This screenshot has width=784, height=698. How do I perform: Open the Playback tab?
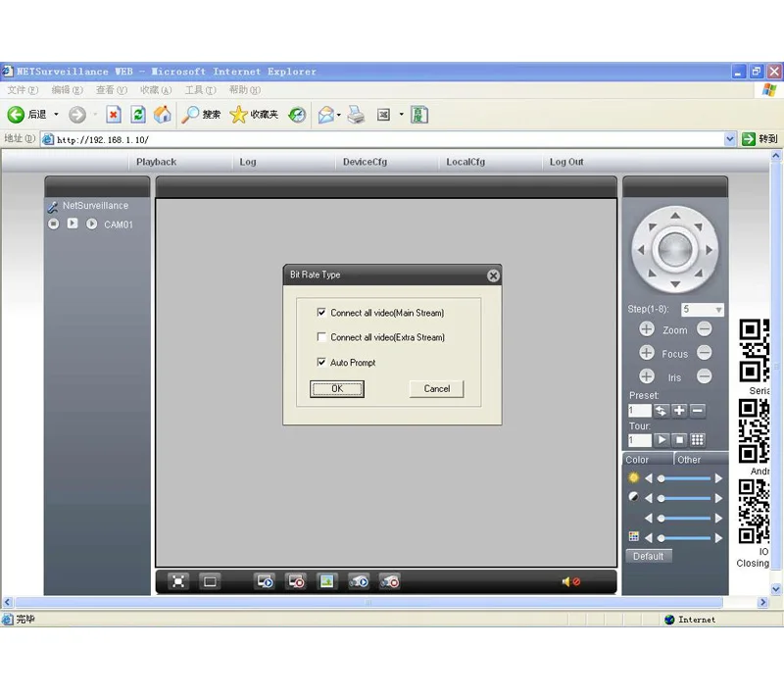pyautogui.click(x=157, y=162)
